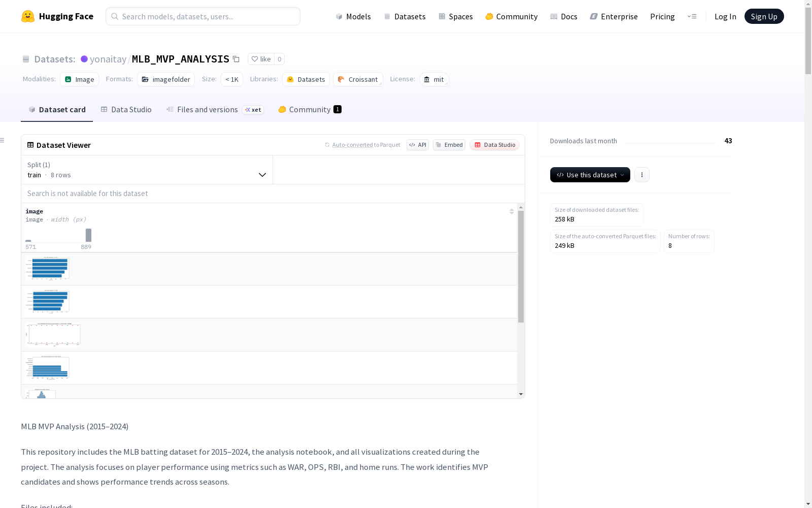Open the Files and versions tab
Image resolution: width=812 pixels, height=508 pixels.
tap(215, 110)
